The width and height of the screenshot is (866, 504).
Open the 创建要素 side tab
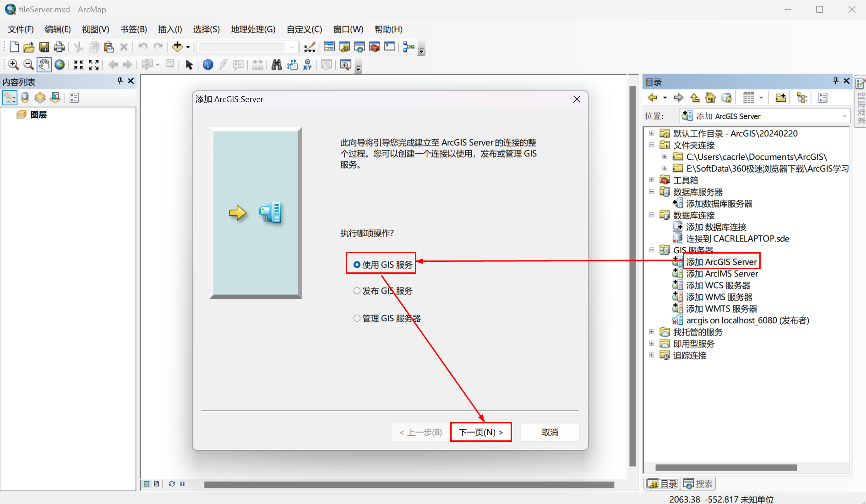click(861, 102)
